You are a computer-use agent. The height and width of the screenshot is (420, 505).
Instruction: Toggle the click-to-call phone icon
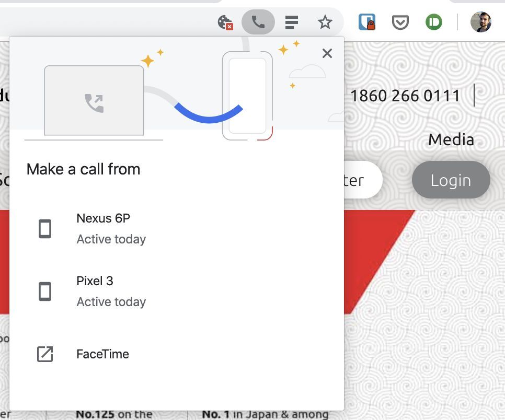click(258, 22)
